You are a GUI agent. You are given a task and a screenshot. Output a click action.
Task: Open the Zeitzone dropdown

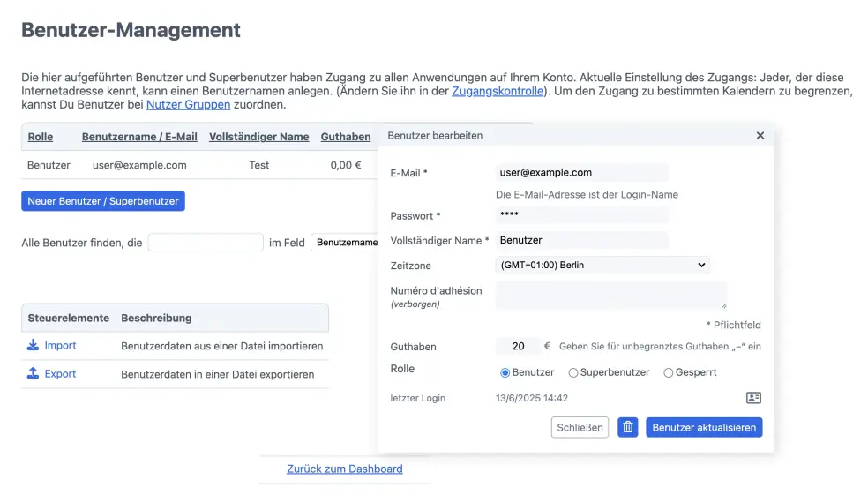(x=602, y=266)
